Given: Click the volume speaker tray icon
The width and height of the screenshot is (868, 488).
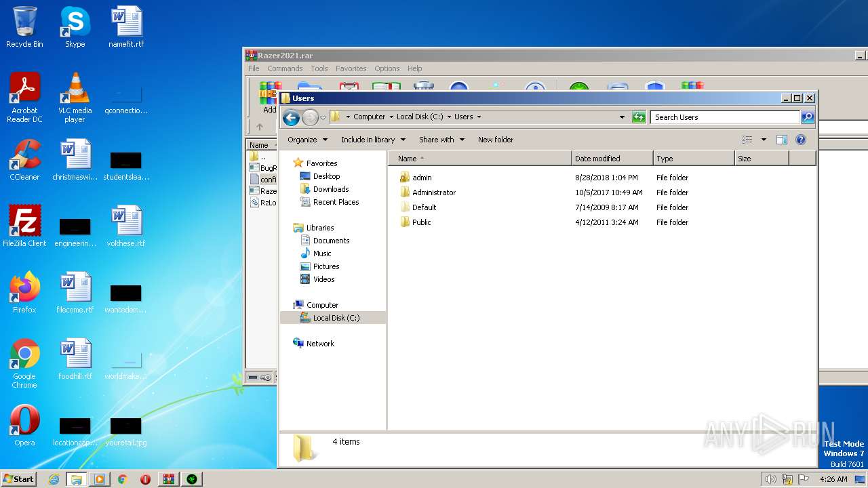Looking at the screenshot, I should pos(770,479).
